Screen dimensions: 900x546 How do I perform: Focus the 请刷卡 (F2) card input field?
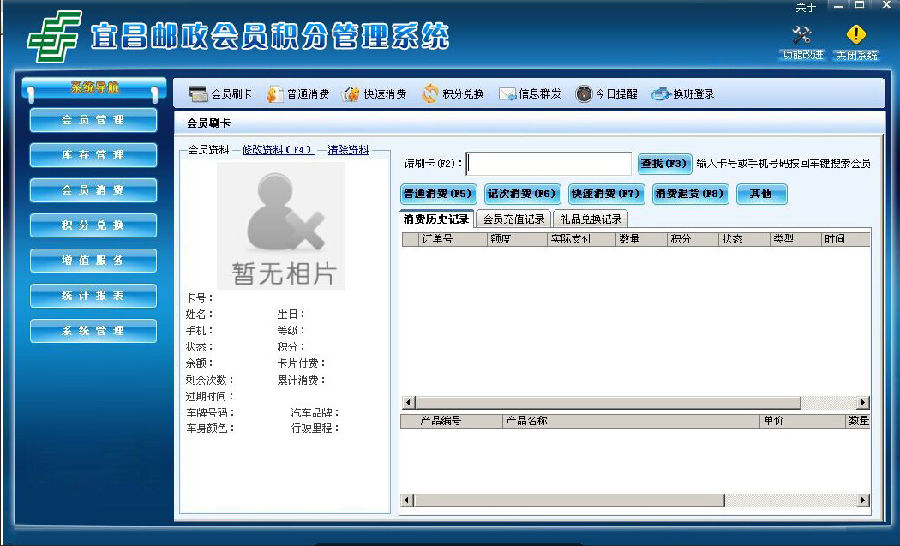549,164
